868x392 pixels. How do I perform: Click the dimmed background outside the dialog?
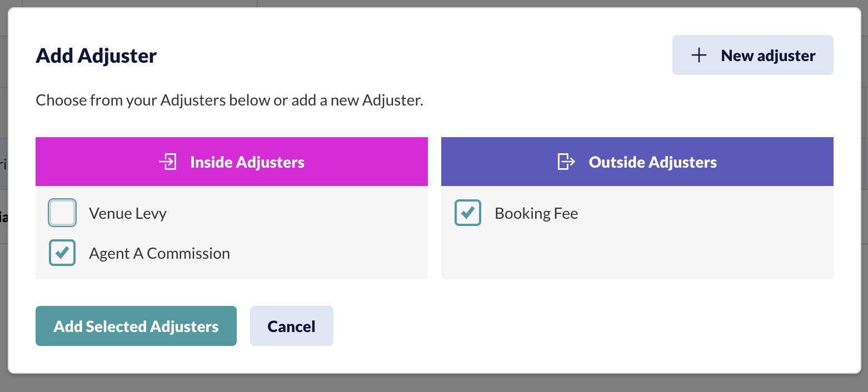433,383
